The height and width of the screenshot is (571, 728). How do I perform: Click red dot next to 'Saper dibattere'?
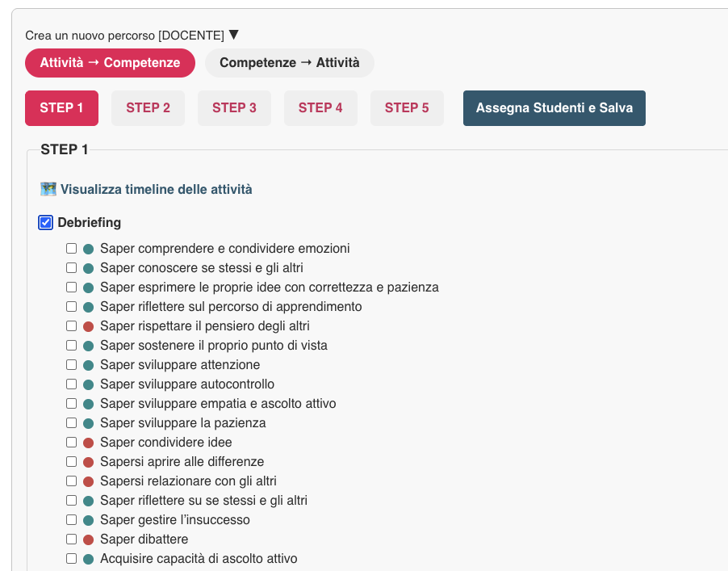point(89,540)
